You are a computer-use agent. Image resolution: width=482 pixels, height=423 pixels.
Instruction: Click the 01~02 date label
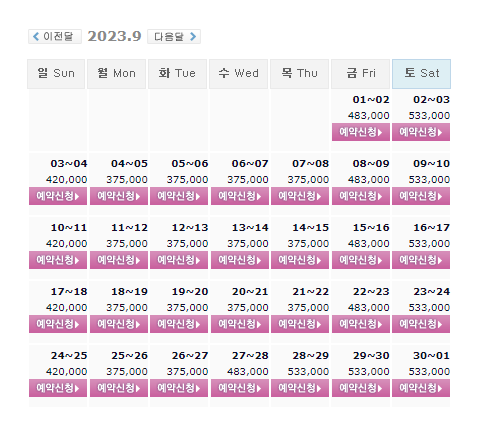(x=371, y=100)
